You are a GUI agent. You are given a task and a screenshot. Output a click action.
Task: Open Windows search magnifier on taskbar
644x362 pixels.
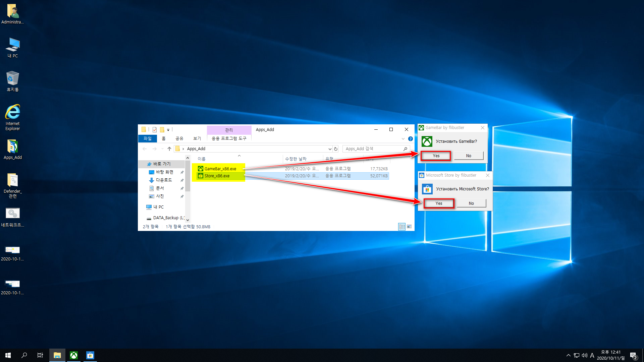click(x=24, y=355)
